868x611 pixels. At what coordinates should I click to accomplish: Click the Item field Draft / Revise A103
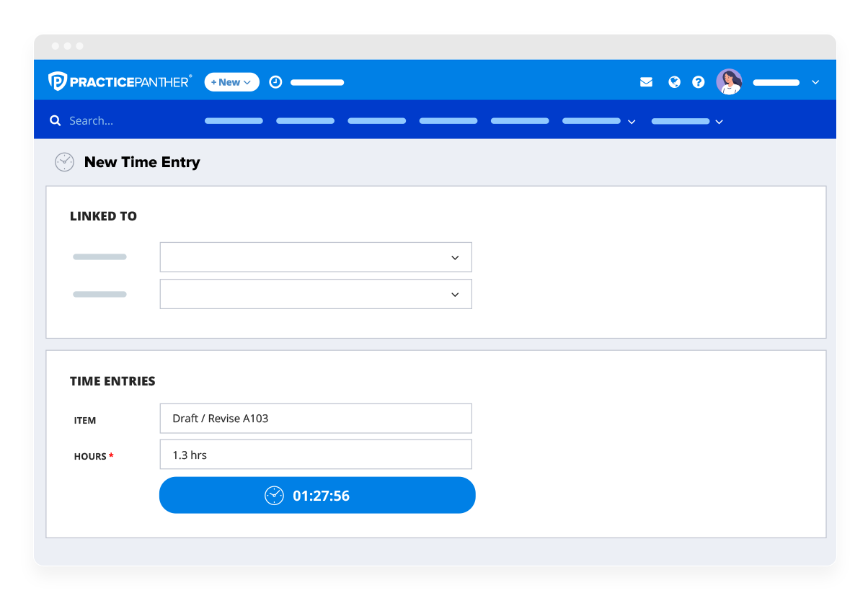316,419
